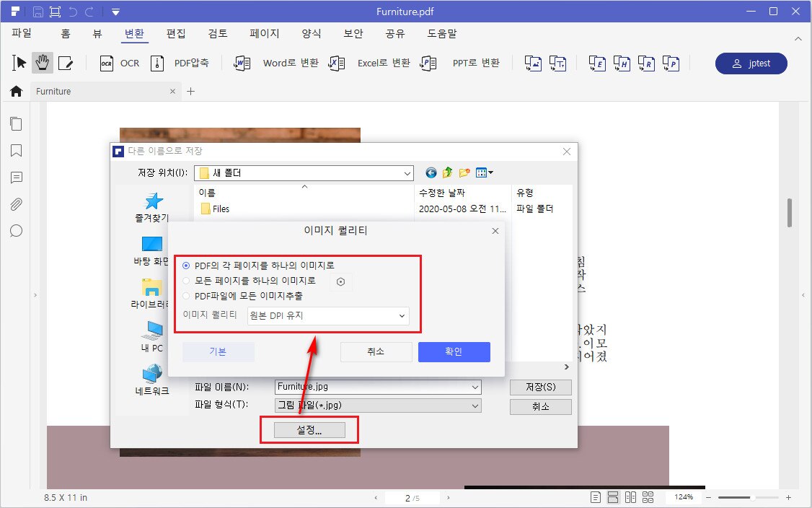812x508 pixels.
Task: Open the comments panel
Action: (16, 178)
